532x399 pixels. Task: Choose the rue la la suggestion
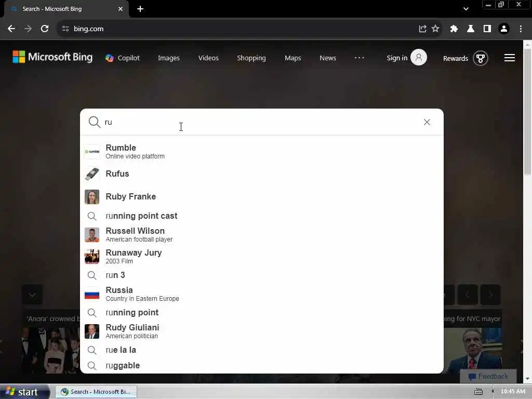[262, 350]
